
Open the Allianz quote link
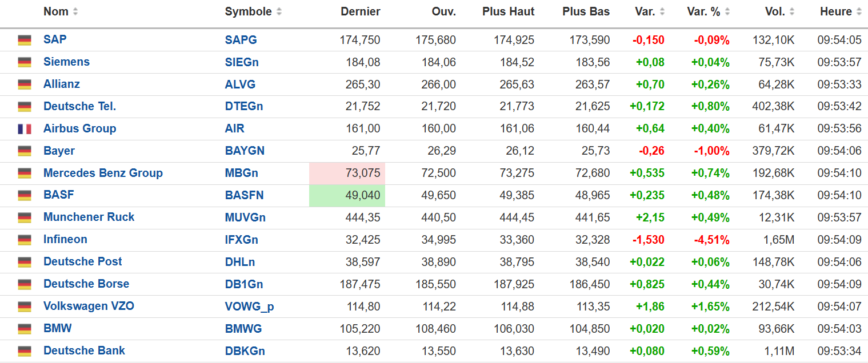[62, 84]
